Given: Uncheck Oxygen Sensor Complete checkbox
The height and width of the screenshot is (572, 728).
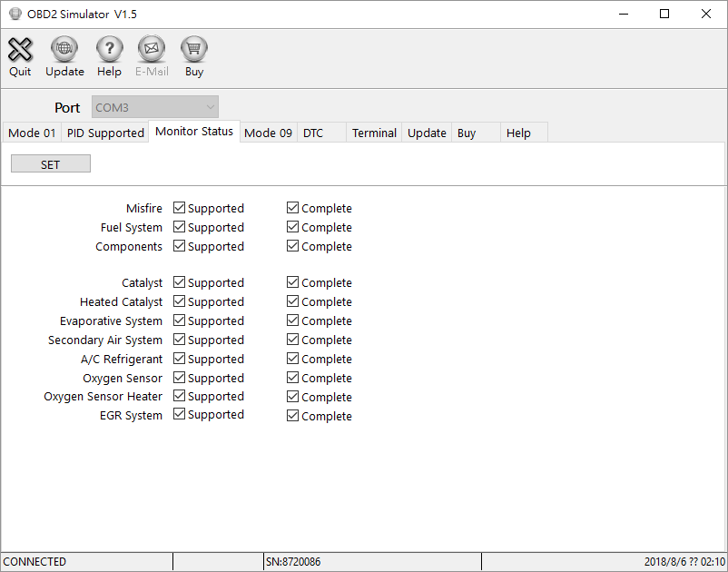Looking at the screenshot, I should pos(293,378).
